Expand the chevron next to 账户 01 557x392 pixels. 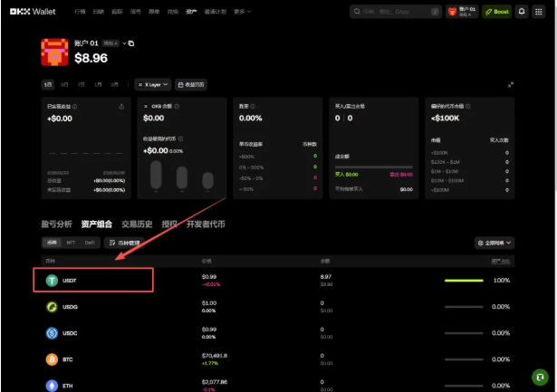tap(124, 43)
